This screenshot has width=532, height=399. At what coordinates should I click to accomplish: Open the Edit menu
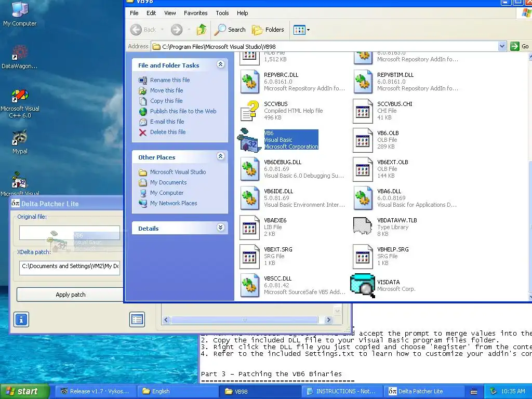151,13
